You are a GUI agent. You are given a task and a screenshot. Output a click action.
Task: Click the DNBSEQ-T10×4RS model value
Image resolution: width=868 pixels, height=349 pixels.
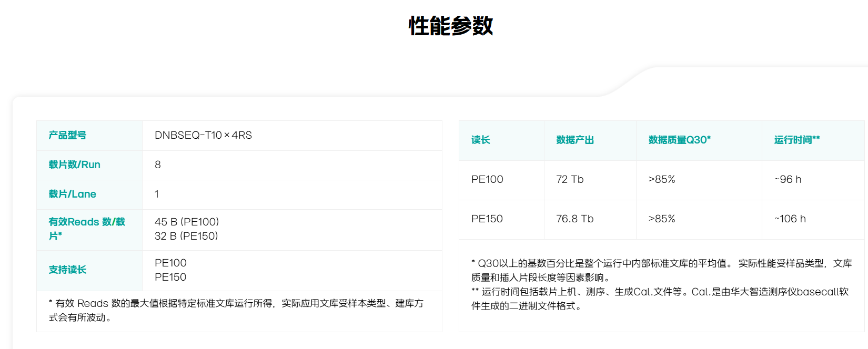[x=203, y=136]
